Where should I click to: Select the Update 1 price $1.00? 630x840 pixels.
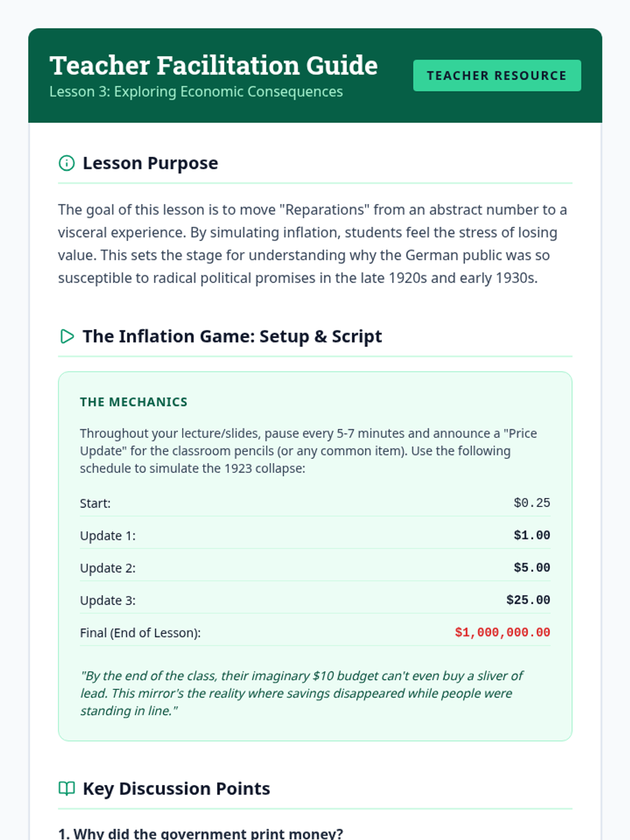tap(532, 535)
